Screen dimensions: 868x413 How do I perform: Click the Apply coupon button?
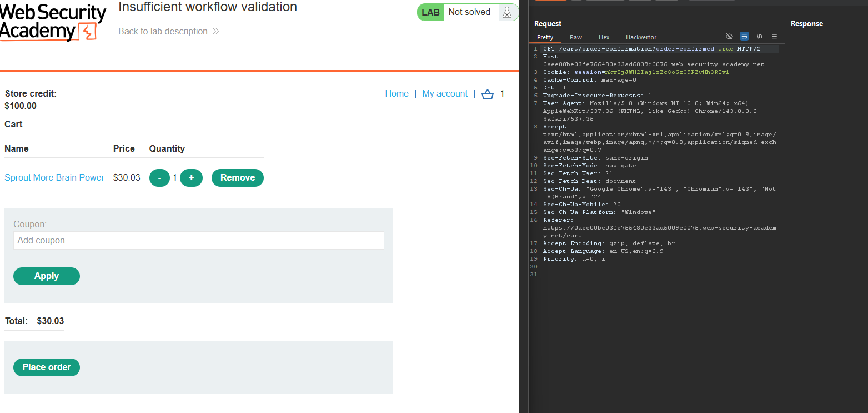[47, 276]
